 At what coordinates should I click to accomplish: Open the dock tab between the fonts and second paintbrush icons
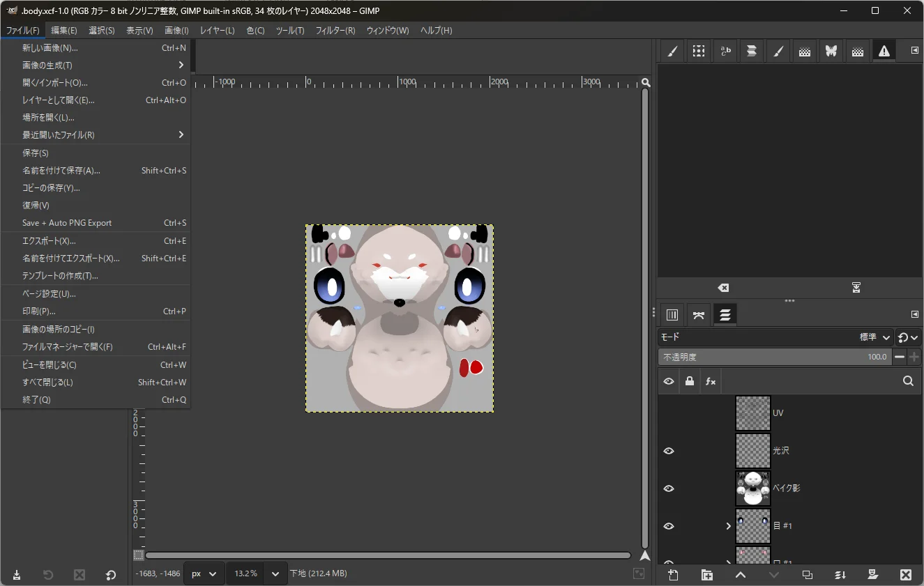(x=752, y=51)
